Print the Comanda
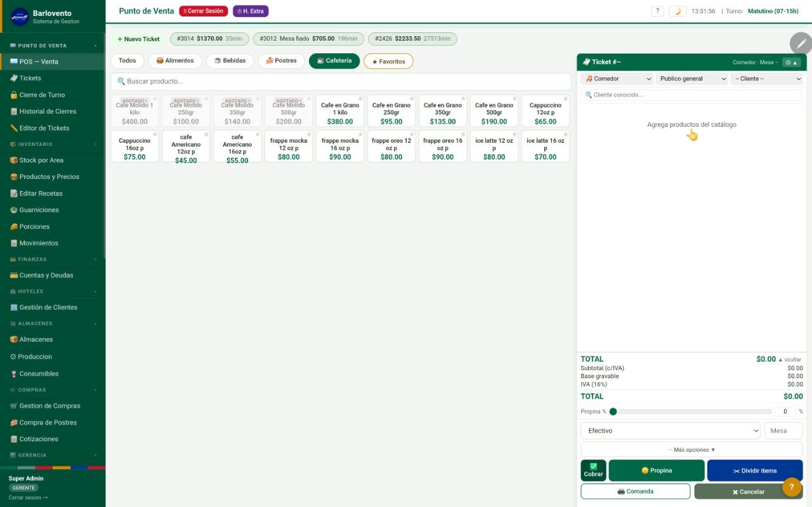The image size is (812, 507). [635, 491]
